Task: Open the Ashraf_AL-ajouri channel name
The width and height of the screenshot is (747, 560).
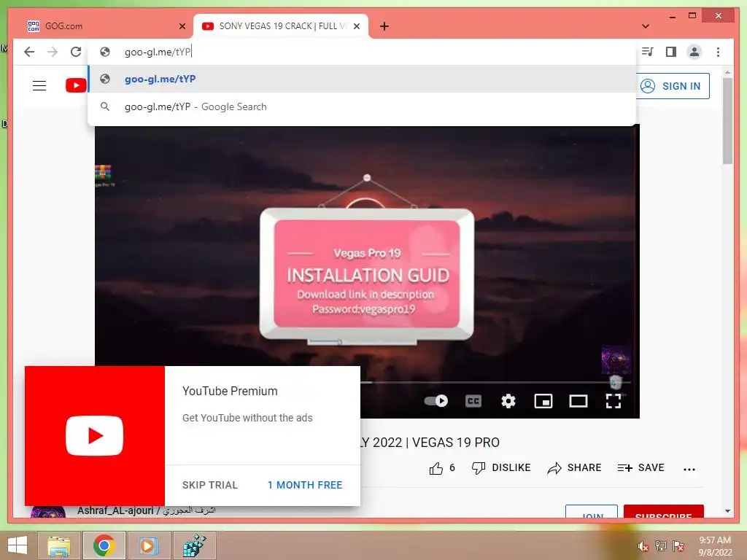Action: 146,510
